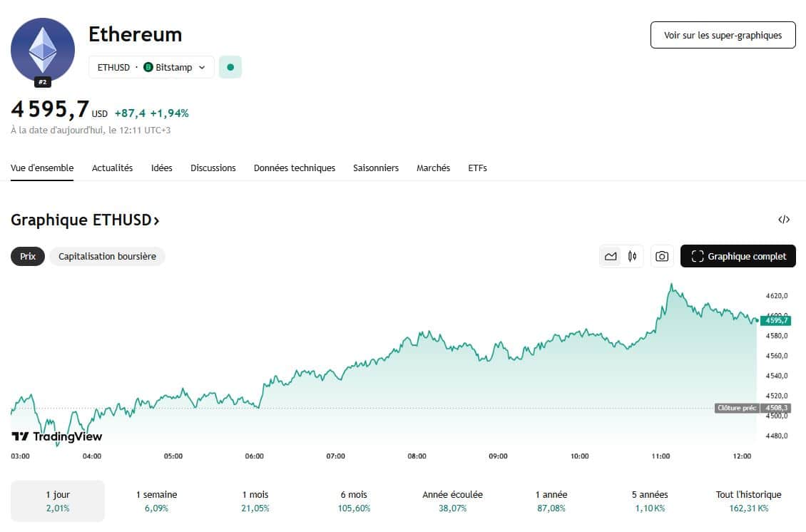Open 'Graphique complet' full chart
Screen dimensions: 806x532
point(738,256)
